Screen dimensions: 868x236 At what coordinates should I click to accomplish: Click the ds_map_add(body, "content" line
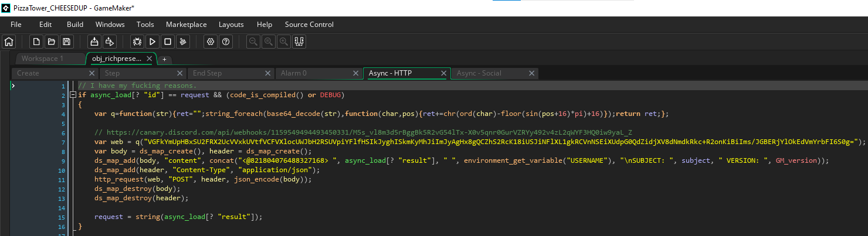tap(461, 160)
